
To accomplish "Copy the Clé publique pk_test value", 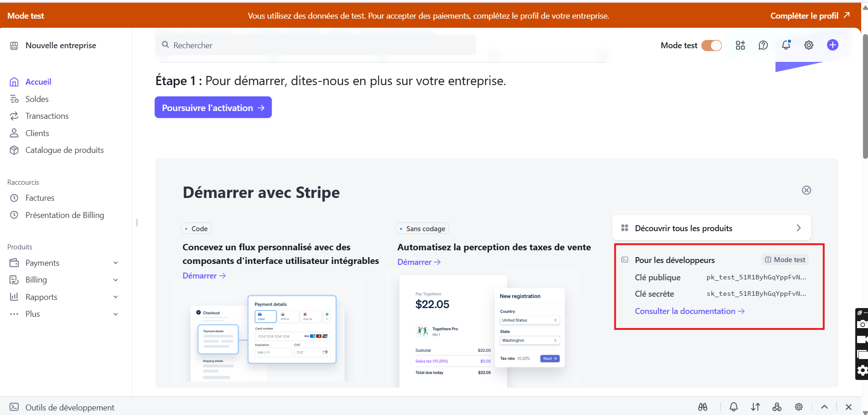I will (756, 277).
